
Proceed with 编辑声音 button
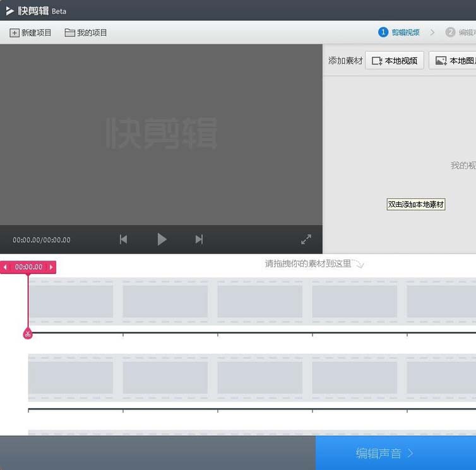[x=396, y=453]
